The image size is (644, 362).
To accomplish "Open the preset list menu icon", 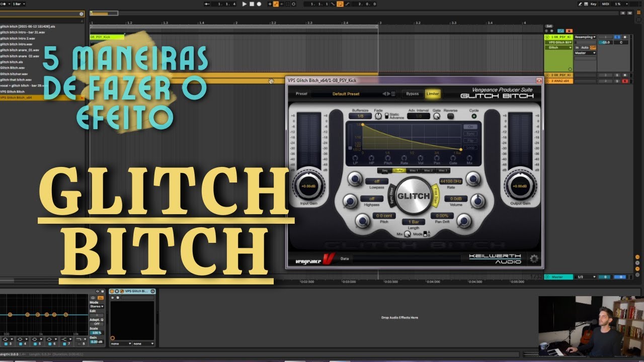I will 393,94.
